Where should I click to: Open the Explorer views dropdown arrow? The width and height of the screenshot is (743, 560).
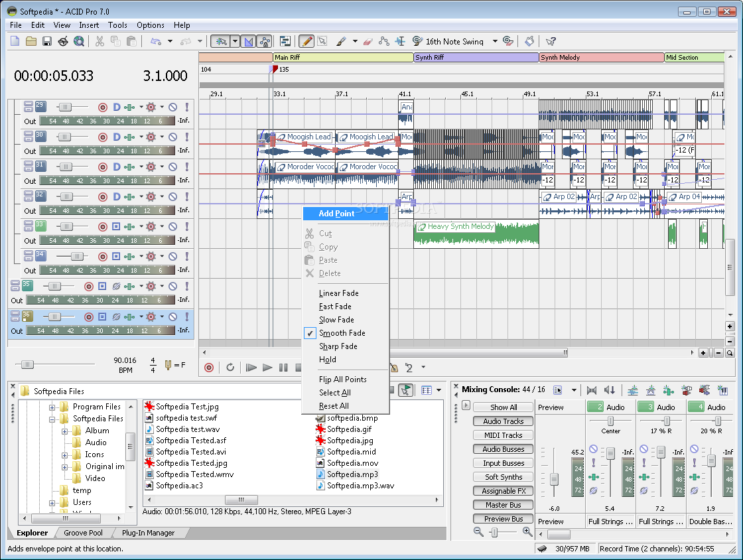(439, 390)
